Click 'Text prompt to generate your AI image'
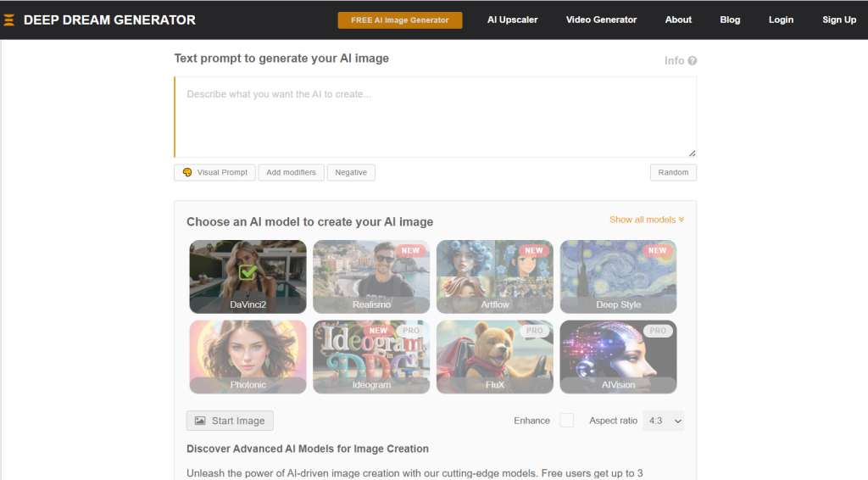868x480 pixels. click(281, 59)
